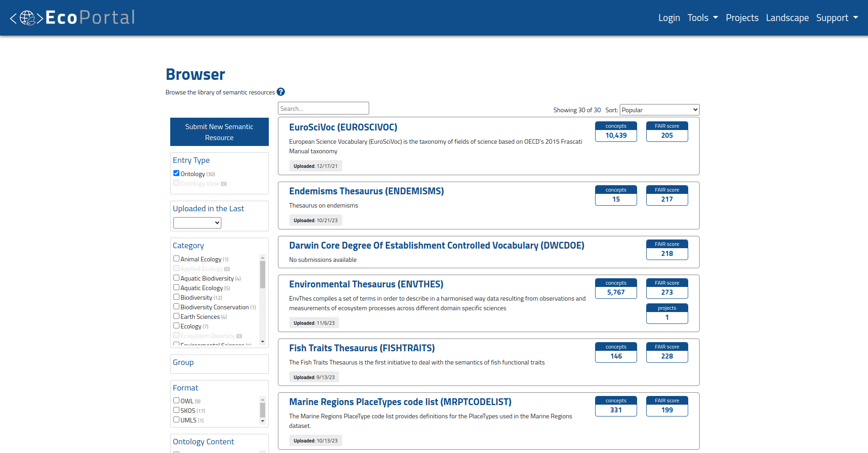
Task: Click the Login link
Action: click(669, 17)
